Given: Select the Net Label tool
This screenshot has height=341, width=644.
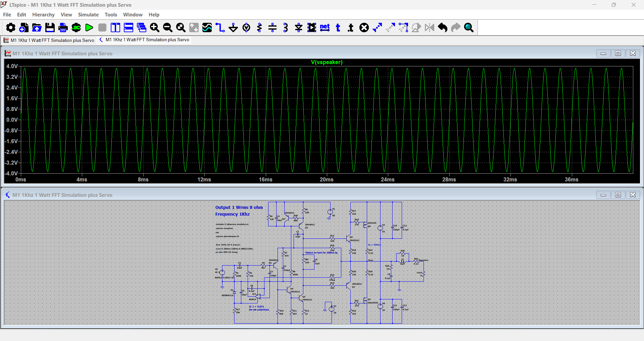Looking at the screenshot, I should (325, 27).
